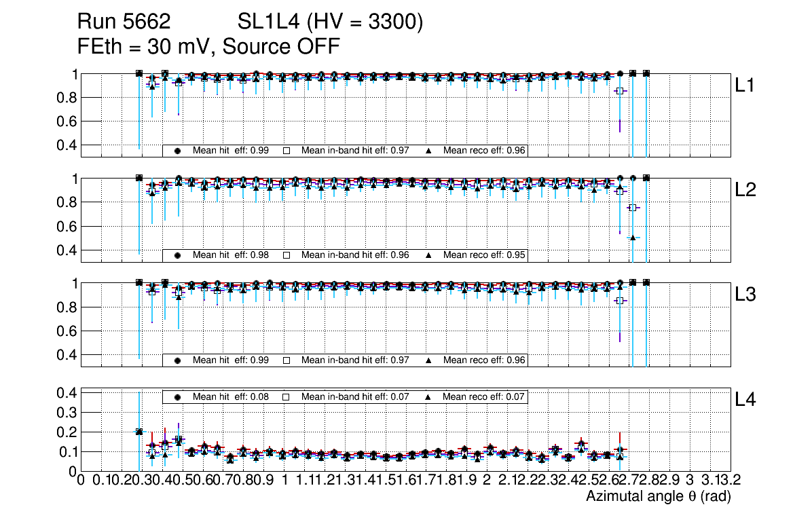Click the 'SL1L4 (HV = 3300)' heading
Image resolution: width=812 pixels, height=524 pixels.
coord(331,22)
